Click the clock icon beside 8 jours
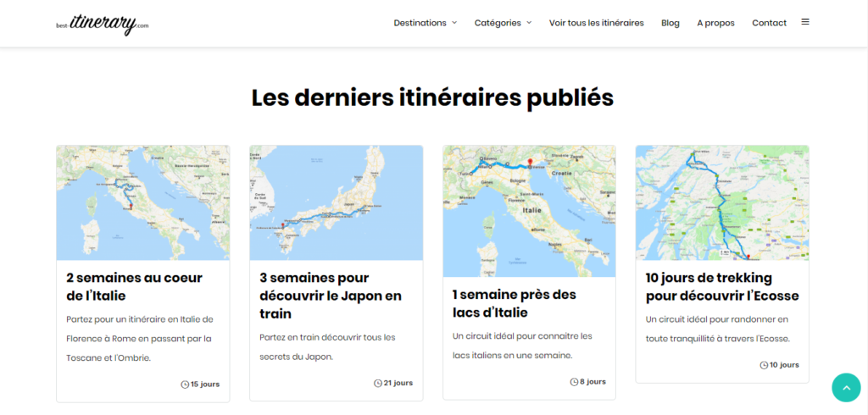 coord(574,382)
